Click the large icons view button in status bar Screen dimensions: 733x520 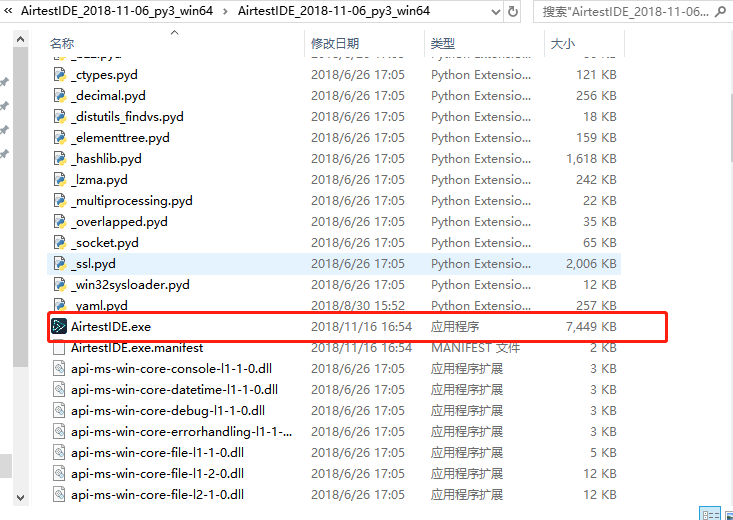coord(728,513)
